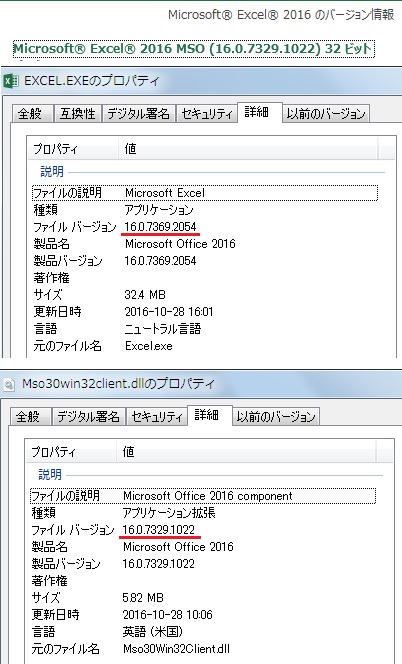402x664 pixels.
Task: Open セキュリティ tab in EXCEL.EXE properties
Action: (207, 113)
